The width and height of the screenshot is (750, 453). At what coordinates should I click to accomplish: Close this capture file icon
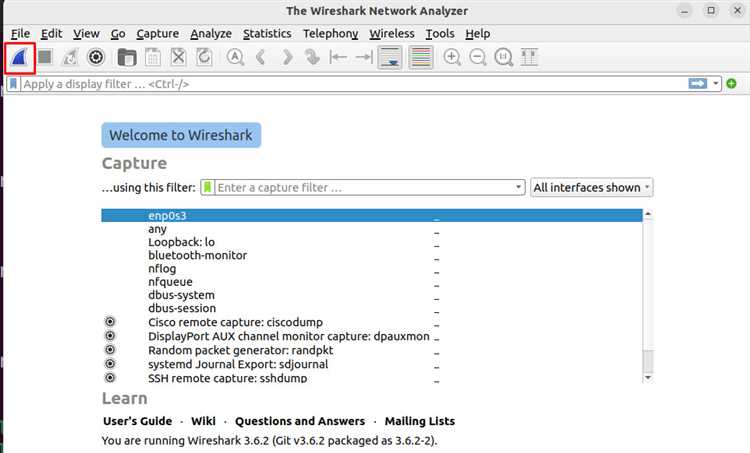(178, 57)
